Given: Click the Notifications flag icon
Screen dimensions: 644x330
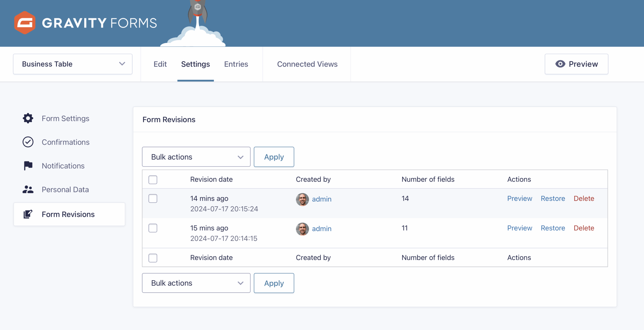Looking at the screenshot, I should 28,166.
